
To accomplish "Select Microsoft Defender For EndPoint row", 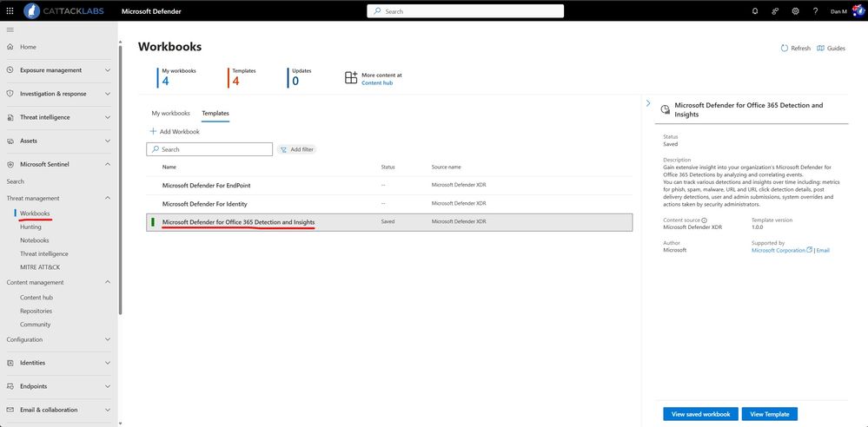I will pos(389,185).
